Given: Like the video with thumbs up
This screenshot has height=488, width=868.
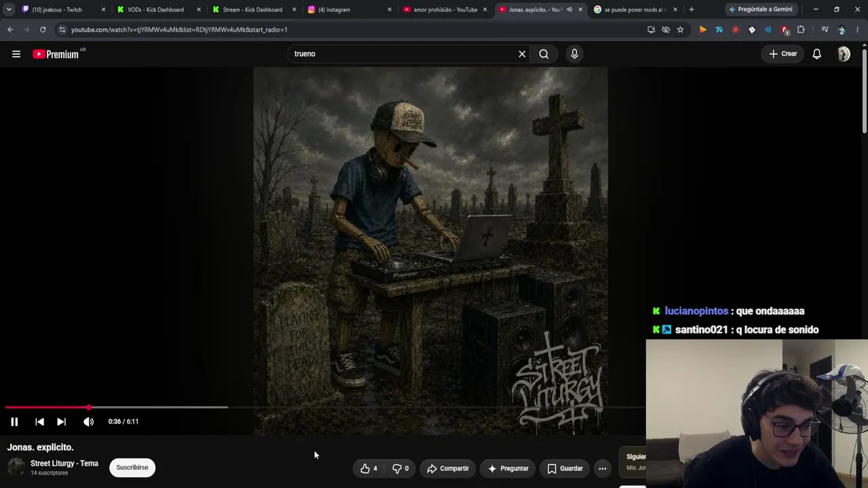Looking at the screenshot, I should (369, 468).
